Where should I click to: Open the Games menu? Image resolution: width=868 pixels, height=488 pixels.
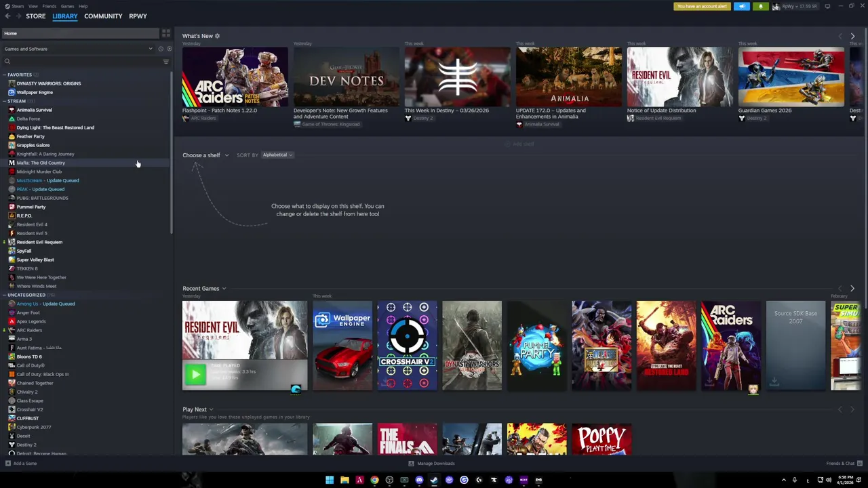[x=67, y=6]
